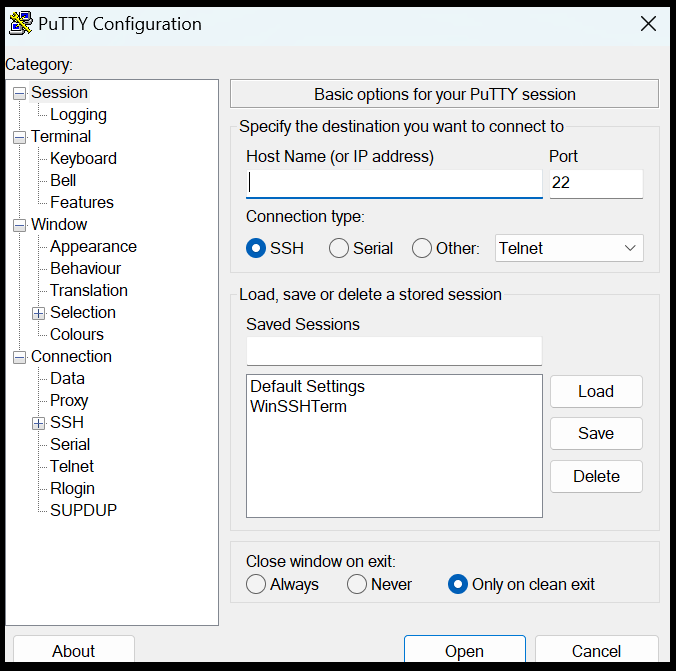Open the SSH category in tree
676x671 pixels.
point(67,423)
